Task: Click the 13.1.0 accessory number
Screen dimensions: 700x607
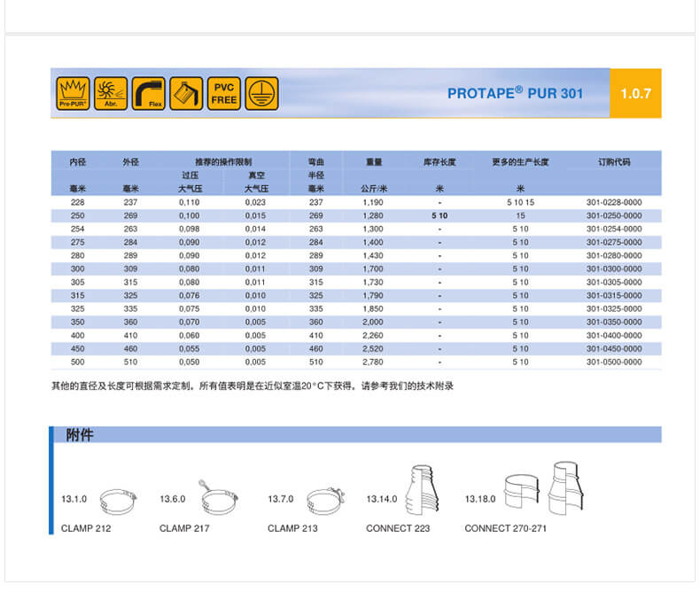Action: (74, 499)
